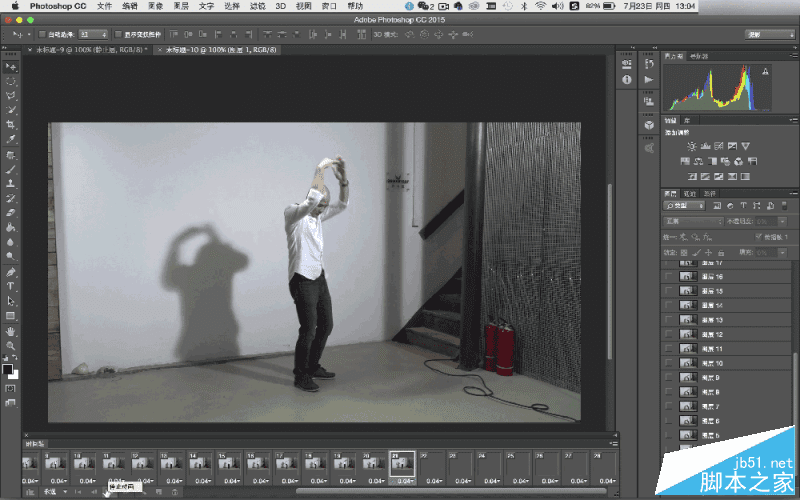
Task: Open frame 21 delay time dropdown
Action: point(406,481)
